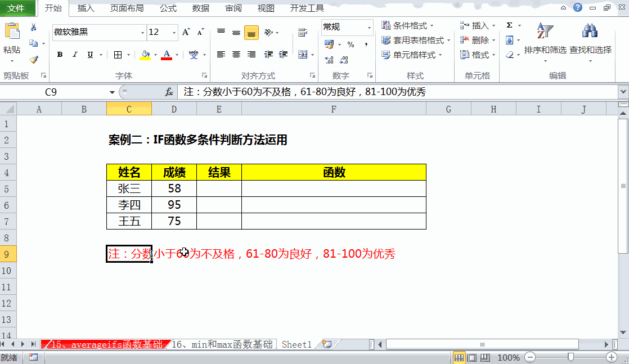Open 单元格样式 cell styles gallery
The height and width of the screenshot is (364, 629).
click(x=412, y=55)
